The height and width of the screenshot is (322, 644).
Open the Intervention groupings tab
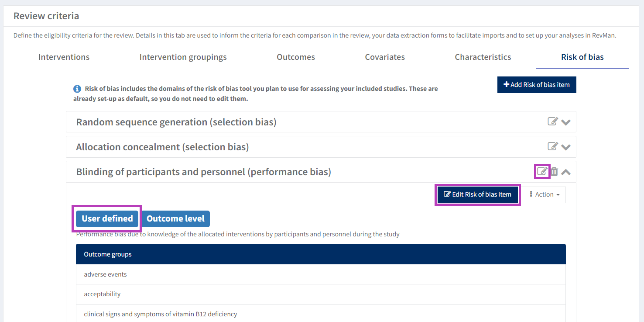click(x=183, y=57)
